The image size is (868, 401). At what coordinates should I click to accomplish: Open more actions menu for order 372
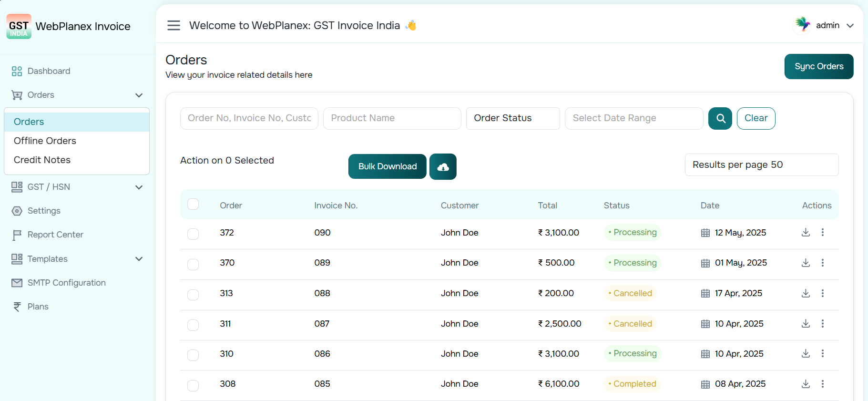(x=823, y=232)
